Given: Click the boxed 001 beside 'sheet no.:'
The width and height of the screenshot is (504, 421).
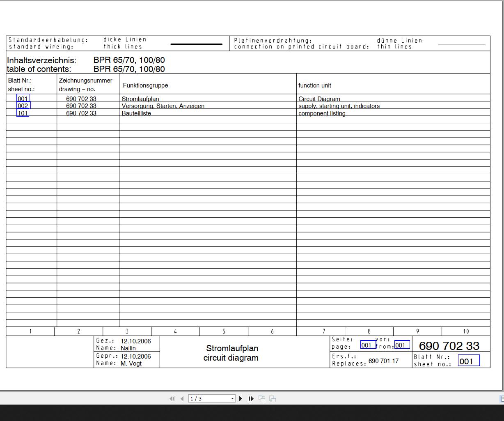Looking at the screenshot, I should click(468, 361).
